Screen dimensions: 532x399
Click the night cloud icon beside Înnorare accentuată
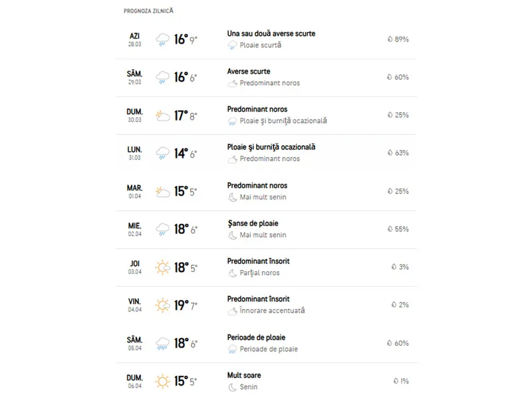click(x=232, y=311)
